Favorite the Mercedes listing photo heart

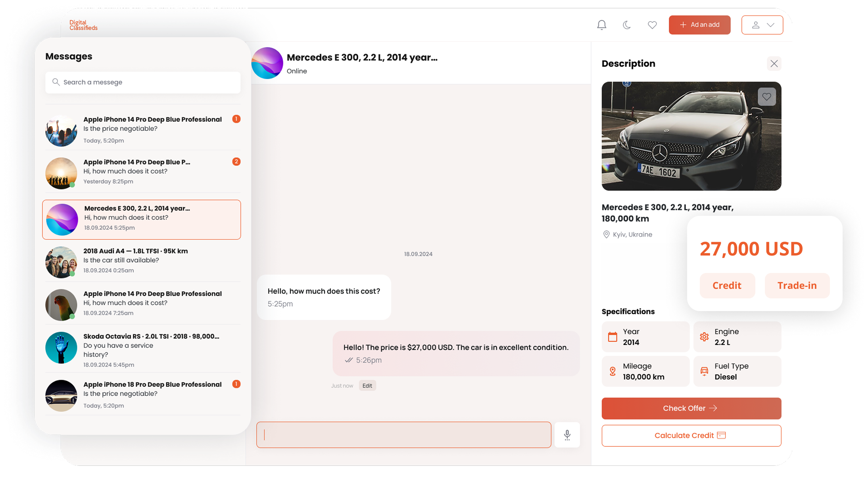point(766,96)
